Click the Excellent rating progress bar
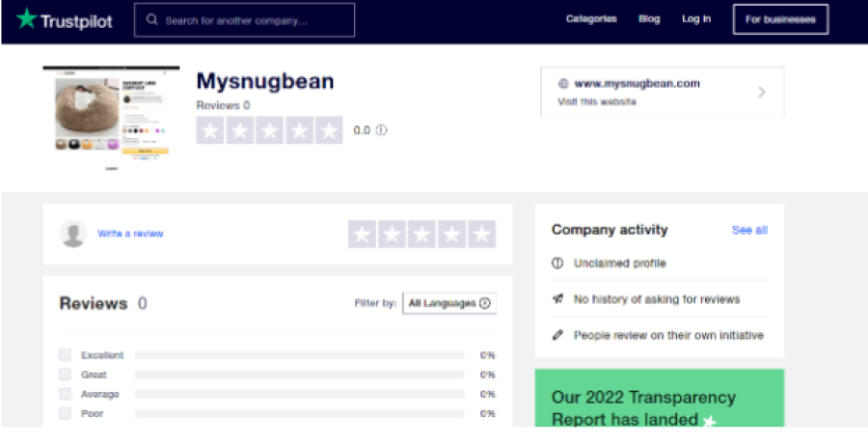 (300, 355)
